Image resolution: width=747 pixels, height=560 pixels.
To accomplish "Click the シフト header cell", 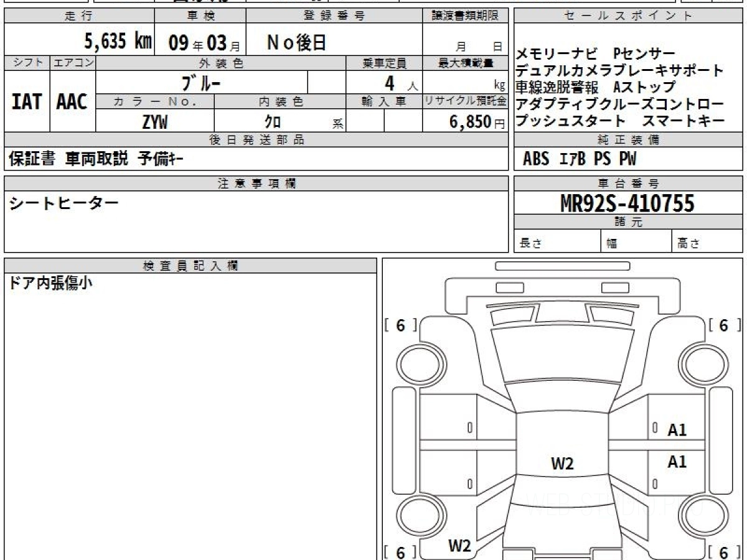I will pyautogui.click(x=27, y=63).
